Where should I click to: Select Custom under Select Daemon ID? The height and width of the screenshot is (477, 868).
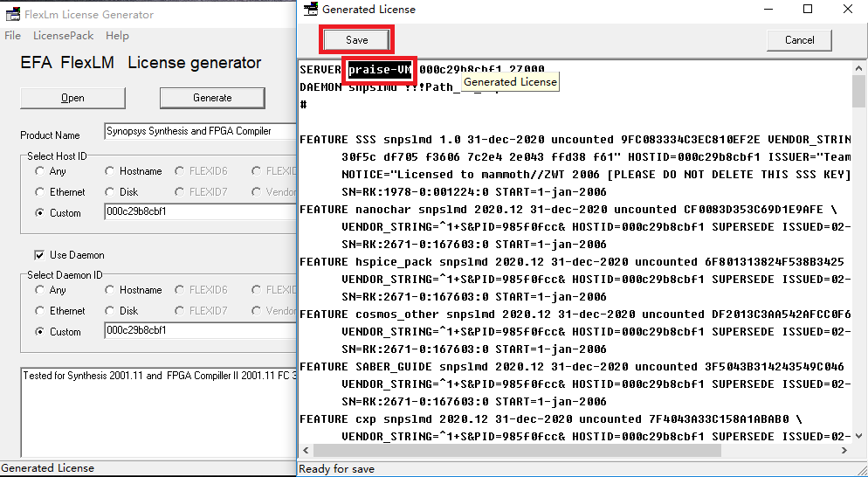[58, 332]
